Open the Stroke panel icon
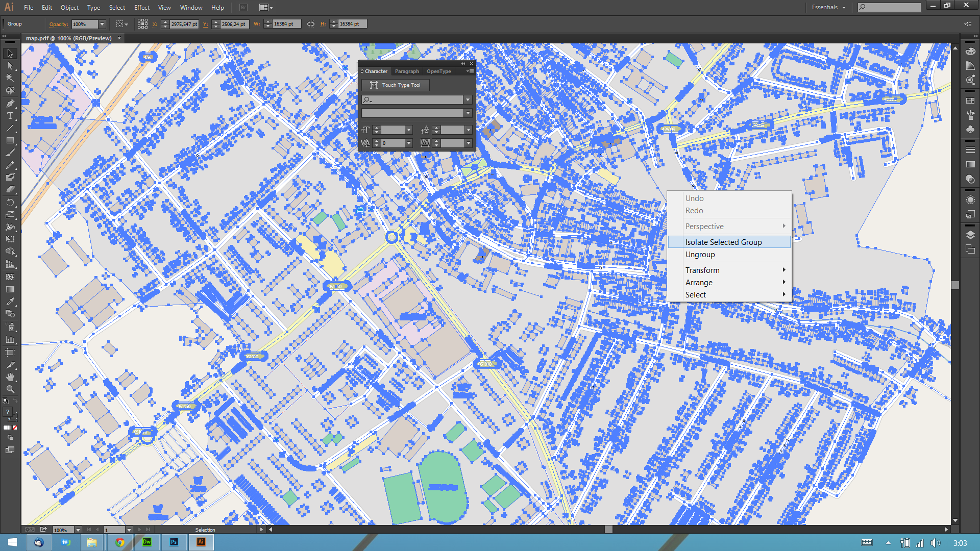Viewport: 980px width, 551px height. 970,150
